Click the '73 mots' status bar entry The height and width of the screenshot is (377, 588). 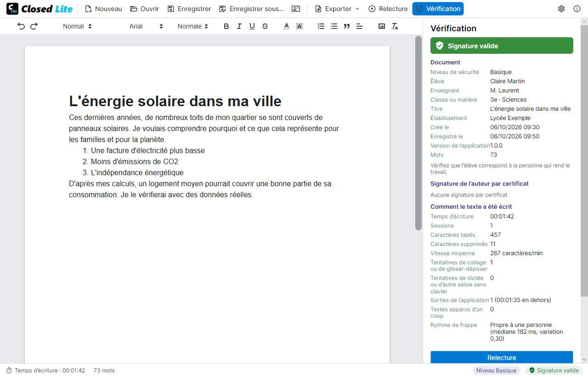104,371
